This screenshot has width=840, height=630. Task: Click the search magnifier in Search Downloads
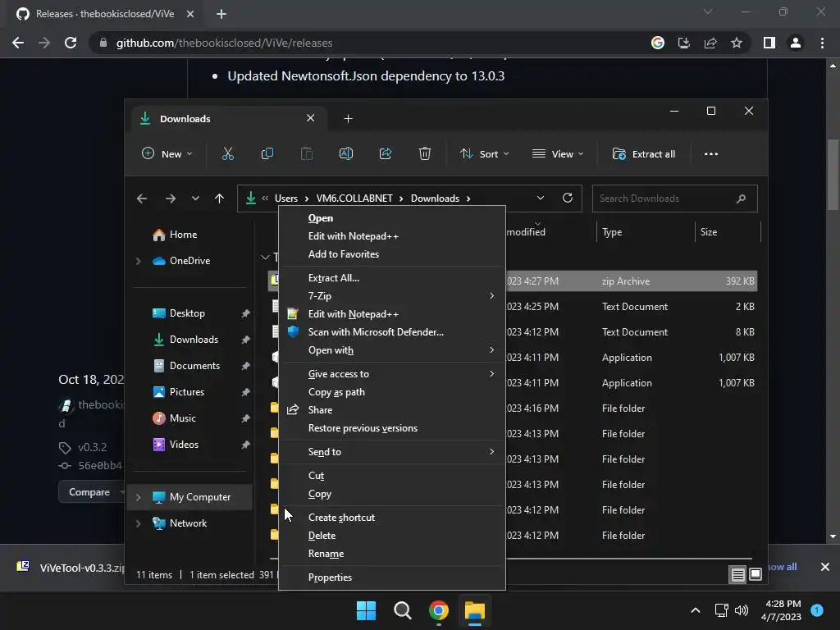741,199
